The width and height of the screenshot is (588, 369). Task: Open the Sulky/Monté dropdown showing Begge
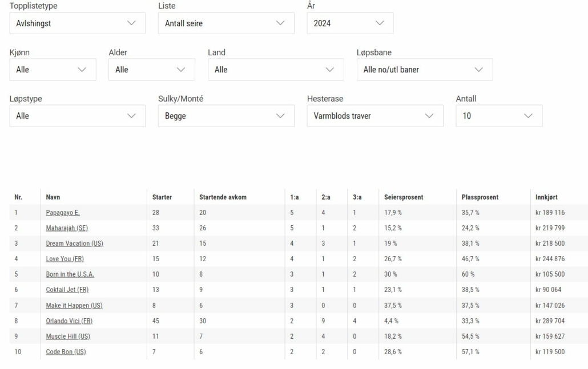pos(226,116)
